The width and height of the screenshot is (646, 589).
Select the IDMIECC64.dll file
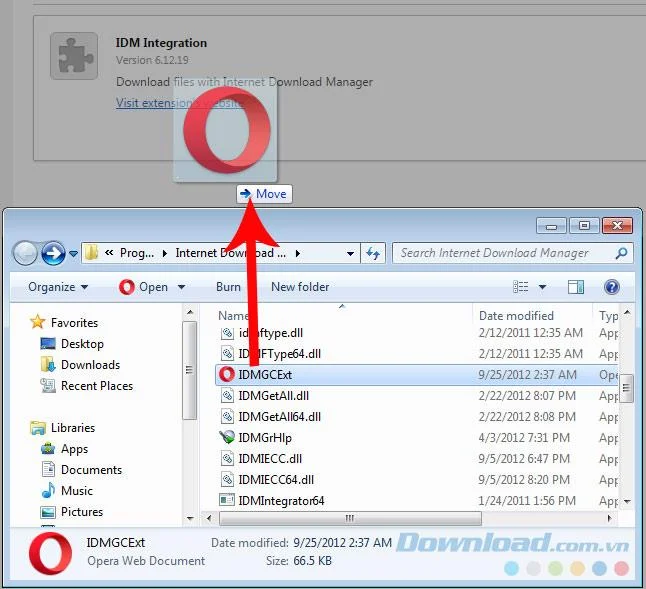276,479
